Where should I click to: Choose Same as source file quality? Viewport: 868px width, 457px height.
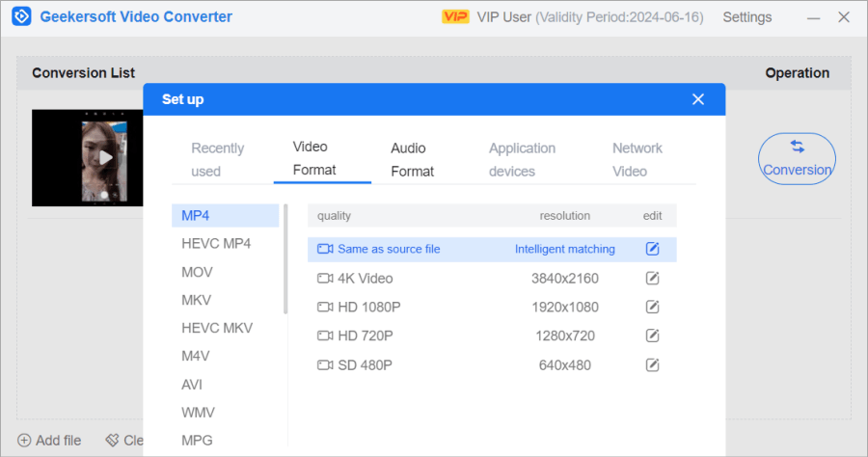(492, 250)
